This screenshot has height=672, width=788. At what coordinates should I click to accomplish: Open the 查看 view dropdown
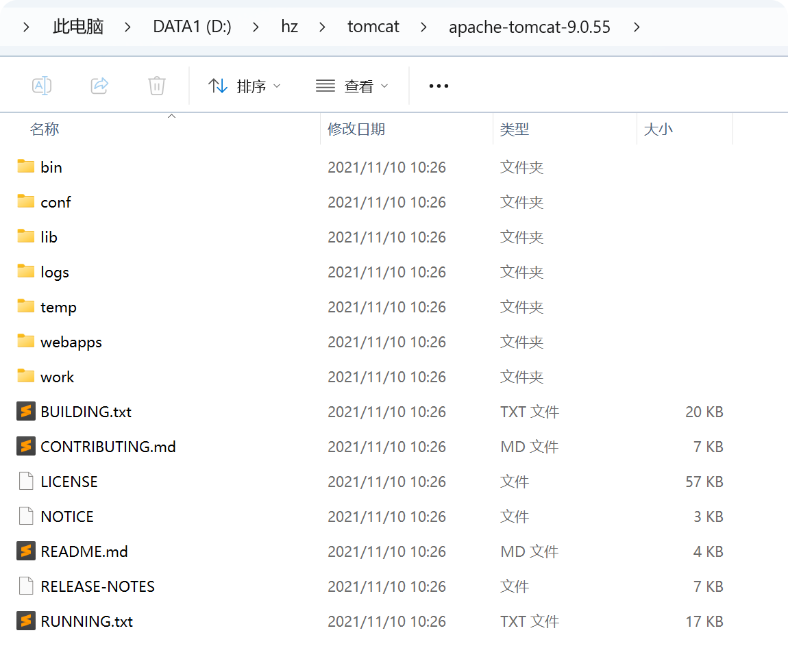pyautogui.click(x=352, y=86)
